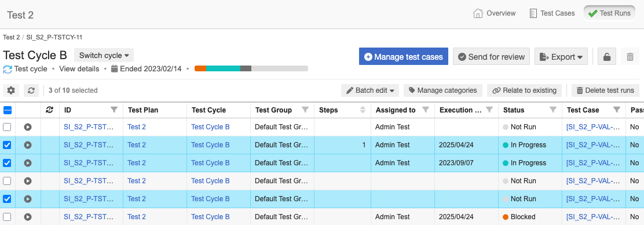
Task: Open the Assigned to column filter icon
Action: 426,110
